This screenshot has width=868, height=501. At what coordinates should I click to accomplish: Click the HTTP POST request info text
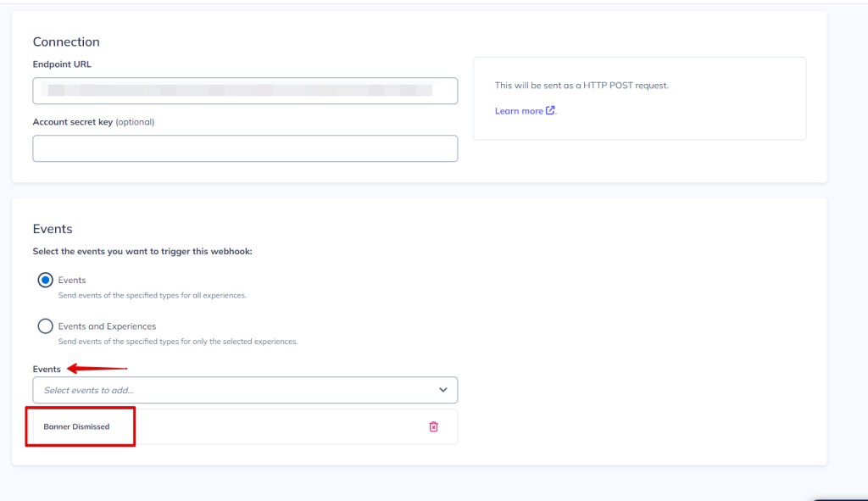click(581, 86)
